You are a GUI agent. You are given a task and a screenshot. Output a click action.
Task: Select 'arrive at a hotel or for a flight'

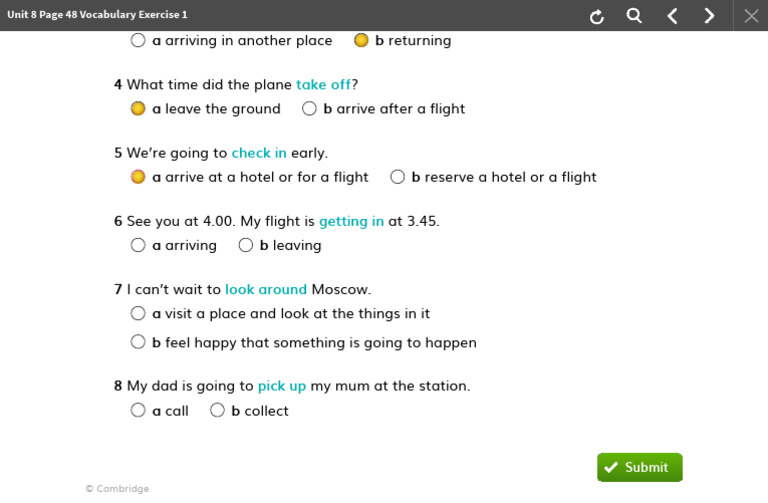pos(138,177)
